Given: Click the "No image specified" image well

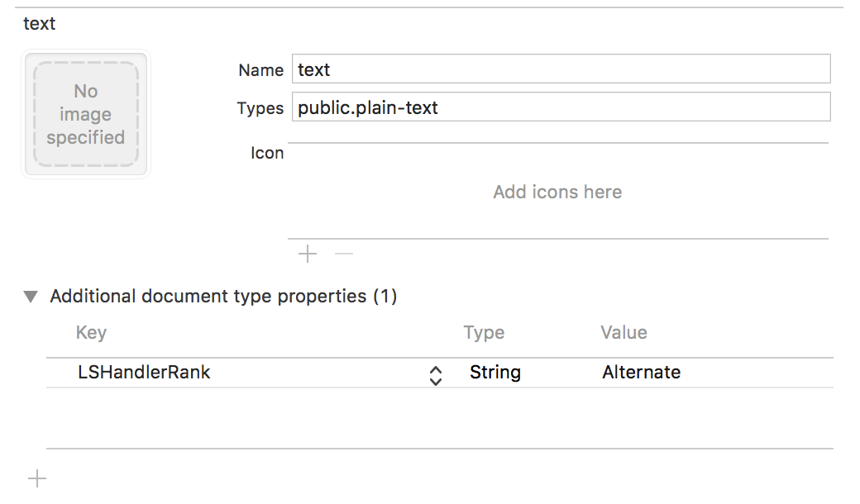Looking at the screenshot, I should (86, 114).
